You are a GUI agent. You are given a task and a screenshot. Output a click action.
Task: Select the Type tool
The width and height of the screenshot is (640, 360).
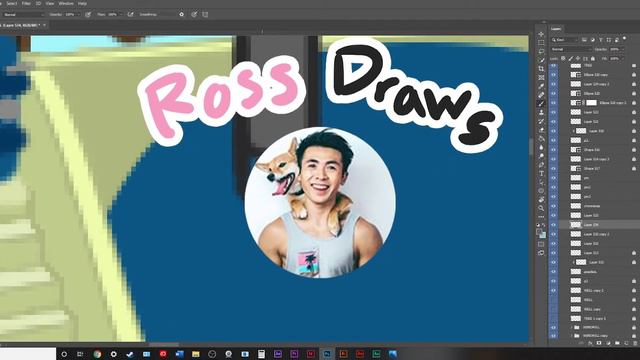tap(541, 173)
